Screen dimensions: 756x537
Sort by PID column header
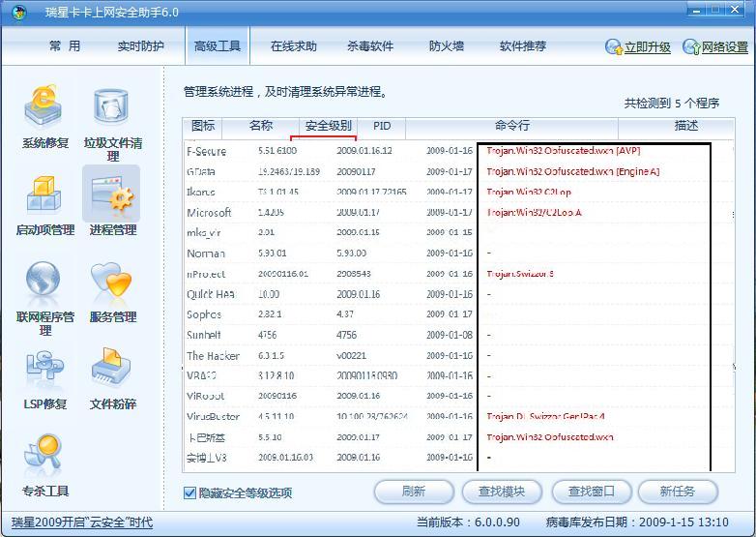(382, 126)
